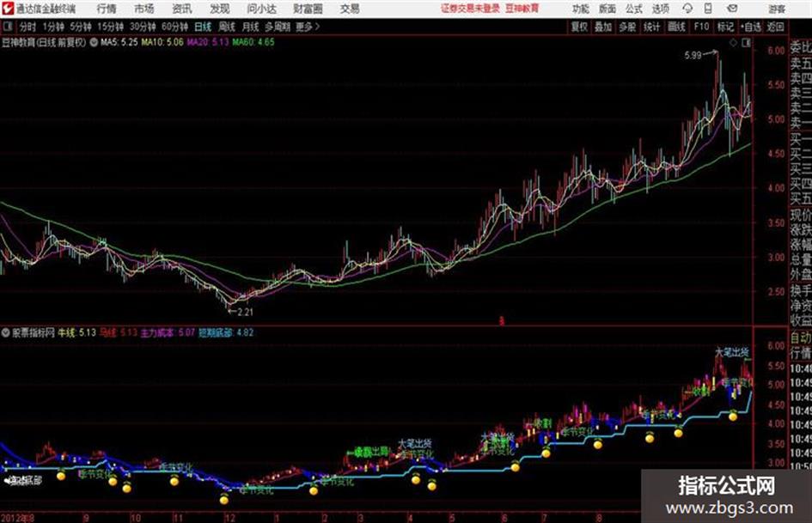Open the 问小达 menu
The height and width of the screenshot is (523, 812).
[x=261, y=9]
